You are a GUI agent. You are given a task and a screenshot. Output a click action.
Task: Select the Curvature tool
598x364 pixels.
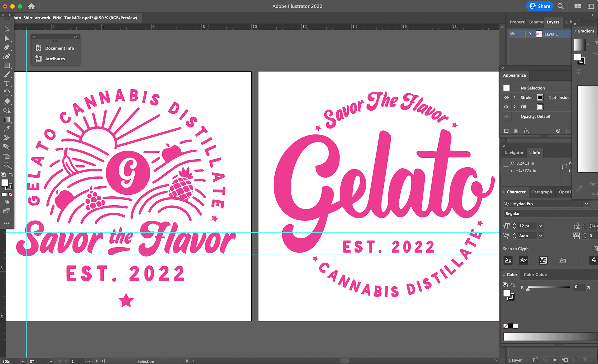7,56
